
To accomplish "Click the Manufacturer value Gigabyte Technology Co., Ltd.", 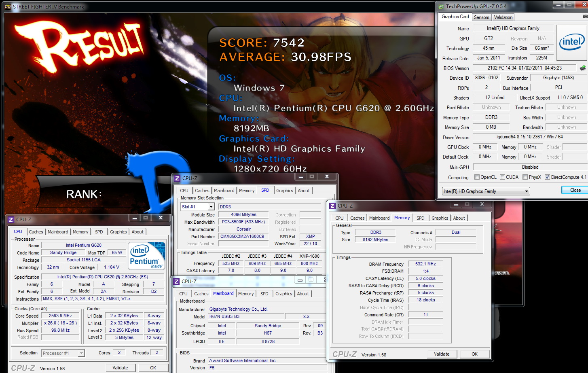I will coord(267,309).
